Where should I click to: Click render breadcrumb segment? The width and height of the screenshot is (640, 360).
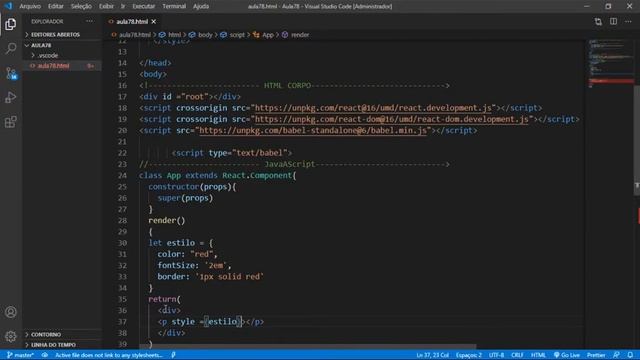pos(300,35)
